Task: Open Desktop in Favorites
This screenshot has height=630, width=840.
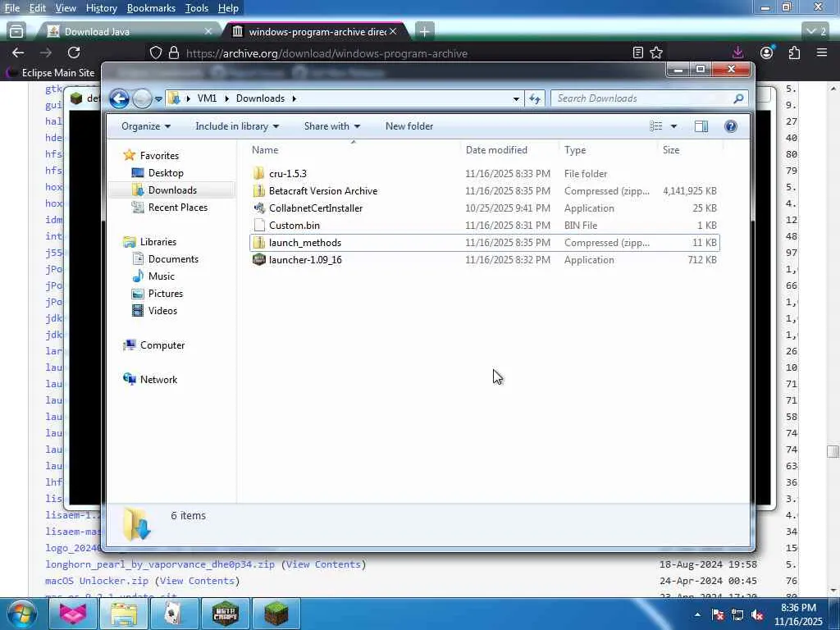Action: pos(166,173)
